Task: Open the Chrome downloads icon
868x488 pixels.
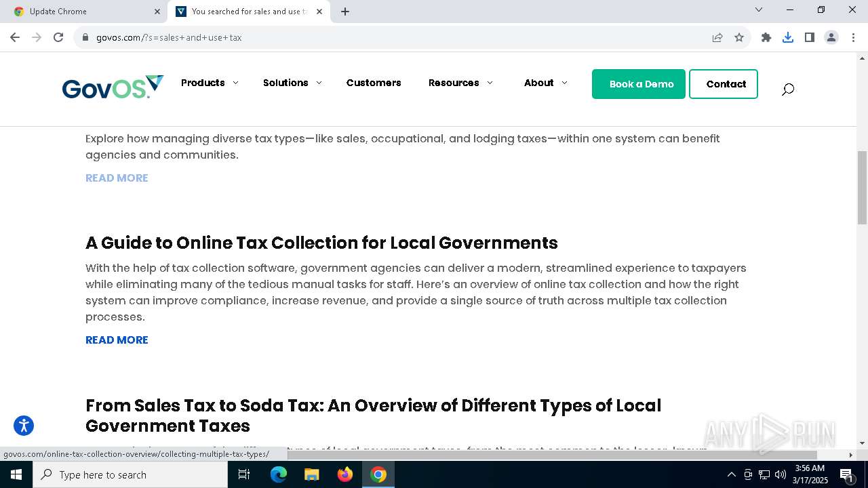Action: tap(788, 37)
